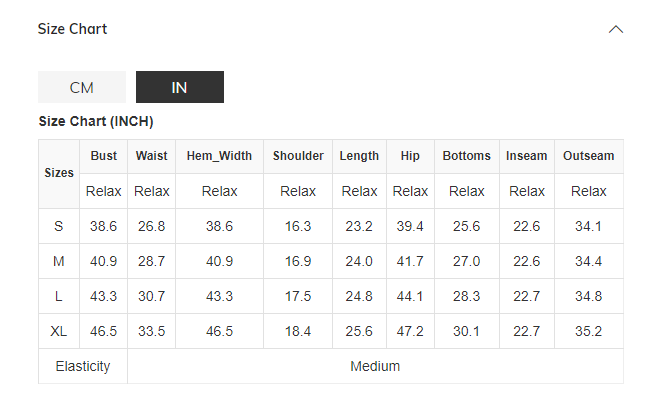Switch size units to CM
The image size is (656, 412).
coord(82,87)
